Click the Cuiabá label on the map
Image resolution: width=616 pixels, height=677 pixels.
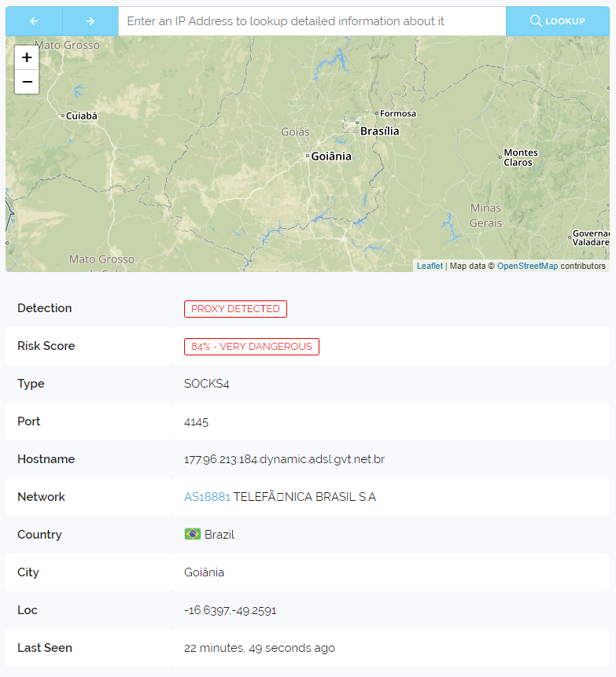(81, 116)
